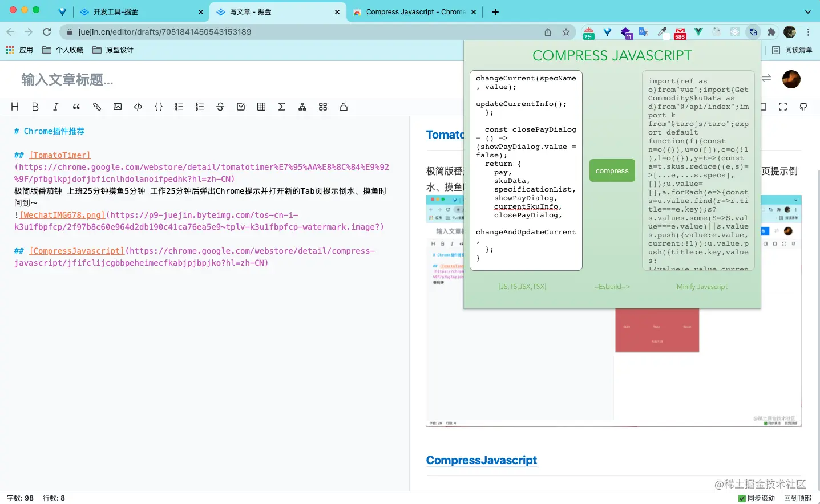
Task: Insert inline code with the angle-bracket icon
Action: [x=138, y=107]
